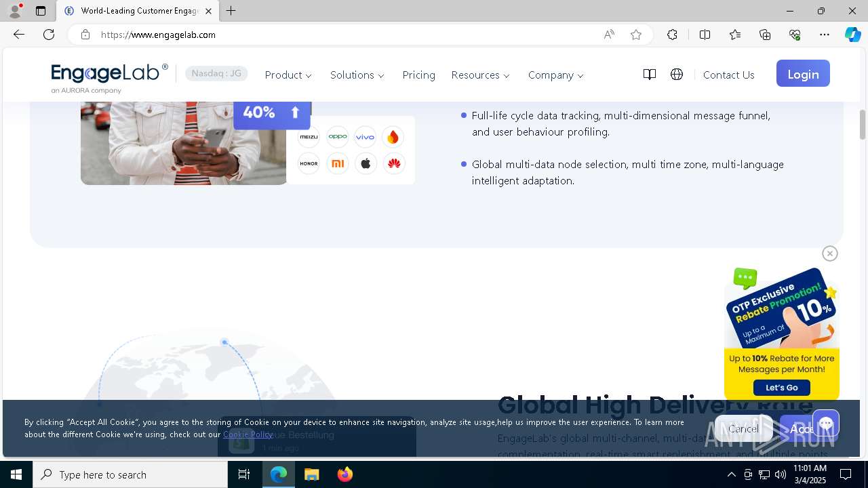Click the photo of man with phone
The image size is (868, 488).
click(184, 143)
